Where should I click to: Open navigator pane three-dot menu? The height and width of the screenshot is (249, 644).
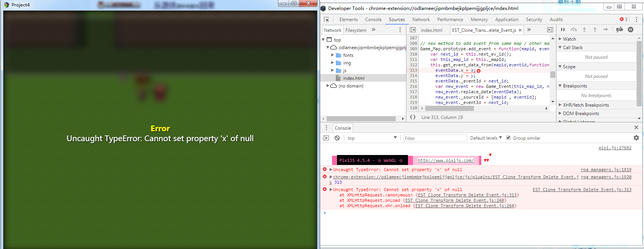tap(400, 30)
